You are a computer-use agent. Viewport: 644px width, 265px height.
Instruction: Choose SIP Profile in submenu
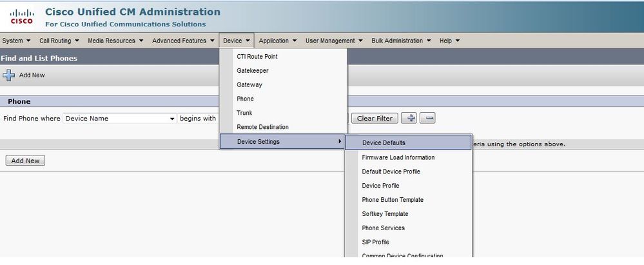tap(375, 242)
